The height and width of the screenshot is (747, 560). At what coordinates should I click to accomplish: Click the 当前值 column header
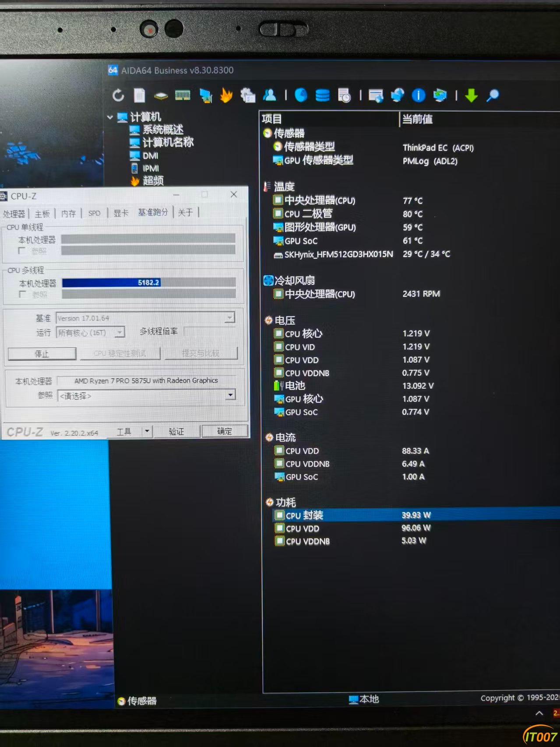(x=479, y=119)
